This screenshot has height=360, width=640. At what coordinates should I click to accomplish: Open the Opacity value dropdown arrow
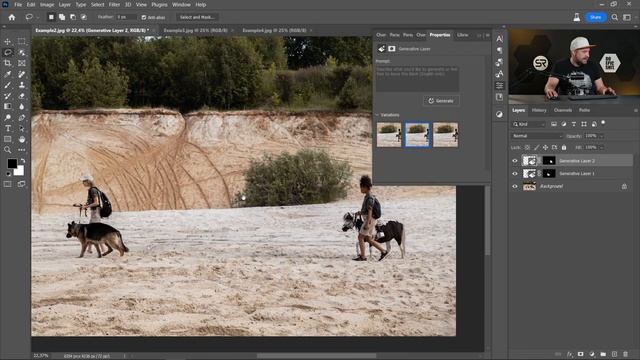click(601, 136)
